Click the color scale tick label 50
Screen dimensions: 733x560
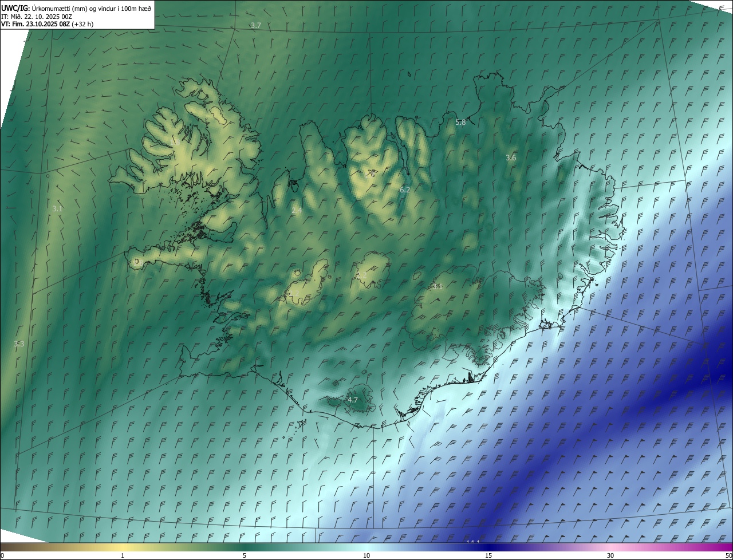coord(728,556)
